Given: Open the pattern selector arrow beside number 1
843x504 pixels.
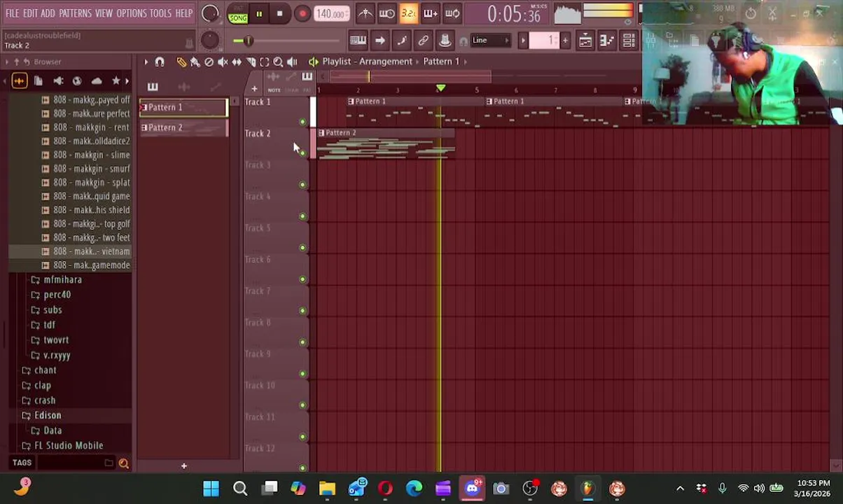Looking at the screenshot, I should [522, 41].
